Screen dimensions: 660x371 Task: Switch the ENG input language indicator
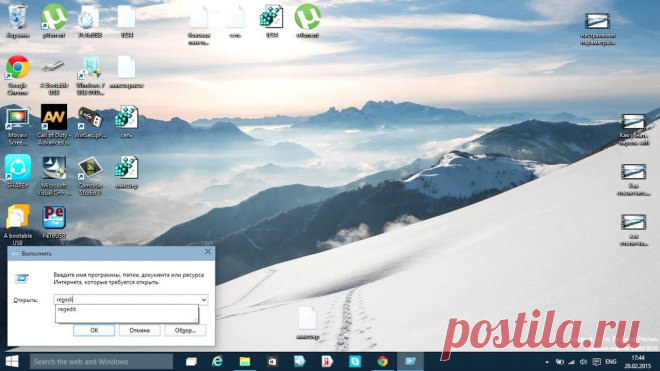611,362
